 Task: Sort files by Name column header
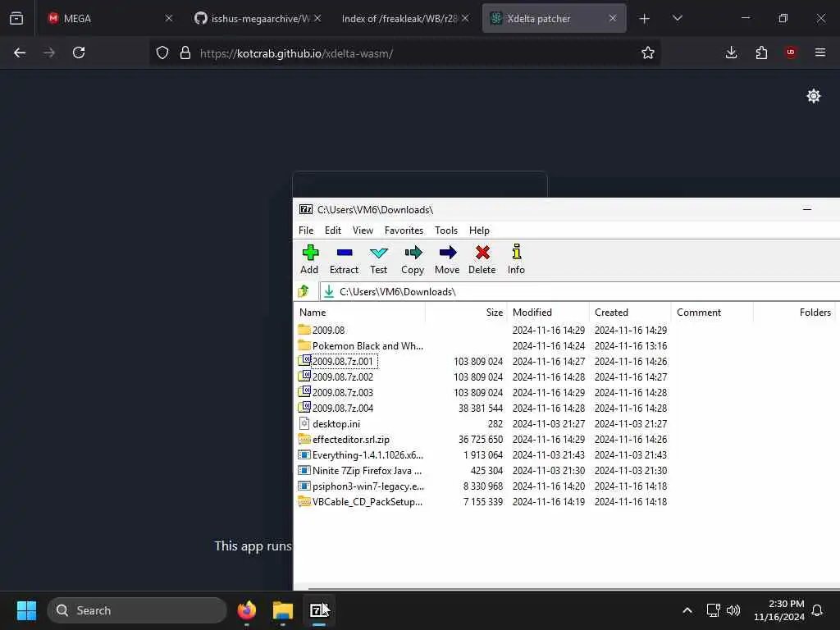pos(359,313)
